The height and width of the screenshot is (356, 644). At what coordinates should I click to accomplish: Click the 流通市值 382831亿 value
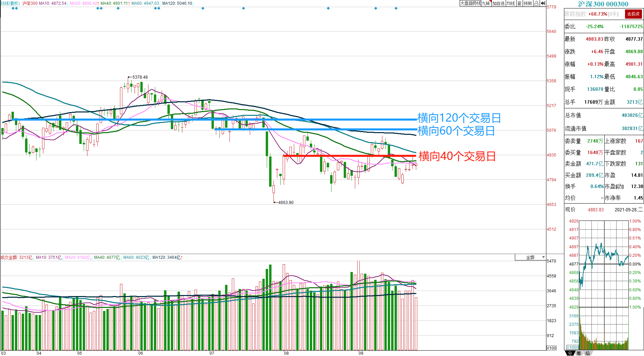632,128
